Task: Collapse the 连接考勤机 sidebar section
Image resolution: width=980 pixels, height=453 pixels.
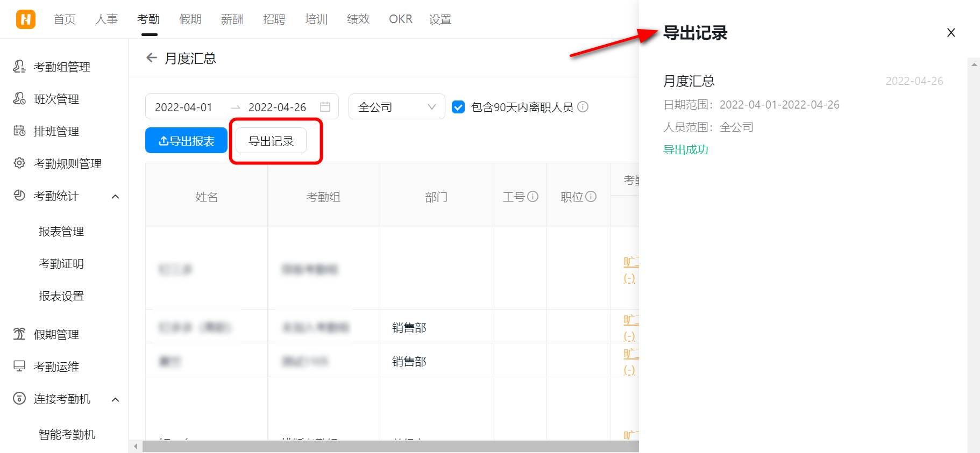Action: [115, 399]
